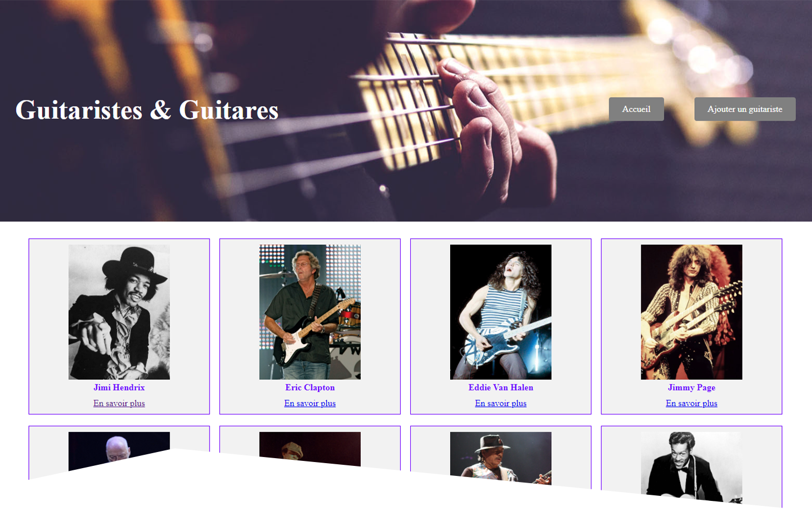This screenshot has height=517, width=812.
Task: Click the Jimmy Page name heading
Action: coord(691,388)
